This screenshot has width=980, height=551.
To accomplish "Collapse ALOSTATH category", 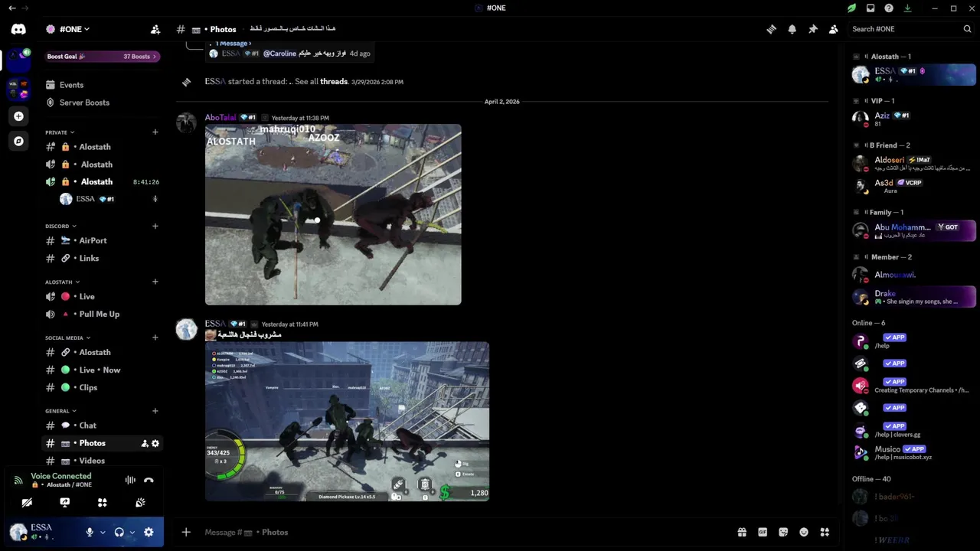I will pyautogui.click(x=63, y=282).
